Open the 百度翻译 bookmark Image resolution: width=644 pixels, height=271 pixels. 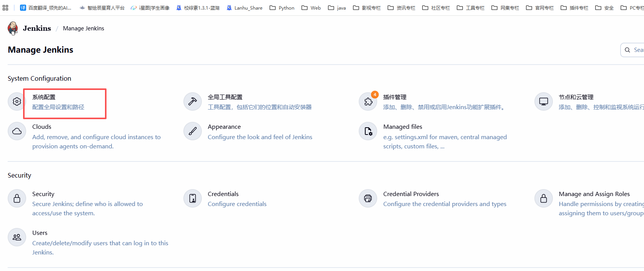point(45,8)
